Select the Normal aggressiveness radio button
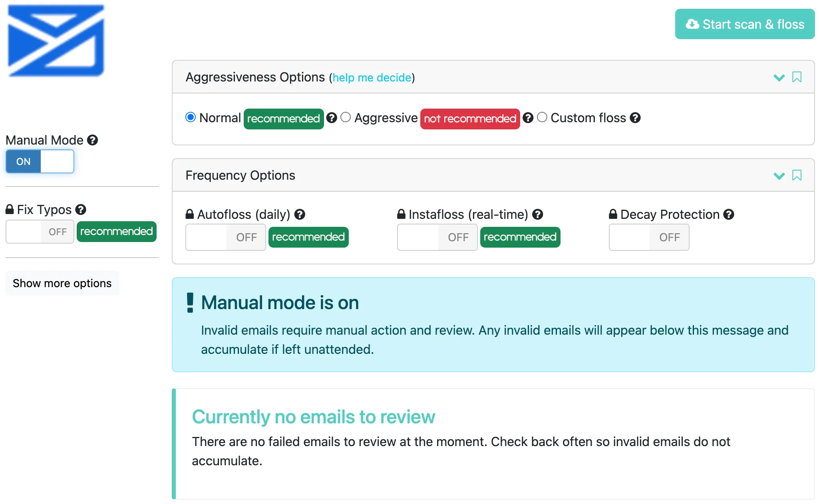819x504 pixels. point(191,117)
